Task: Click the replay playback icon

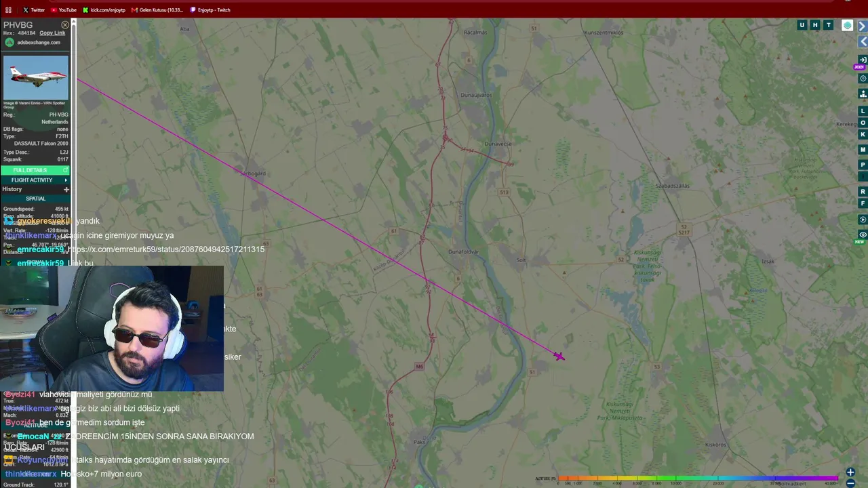Action: tap(863, 220)
